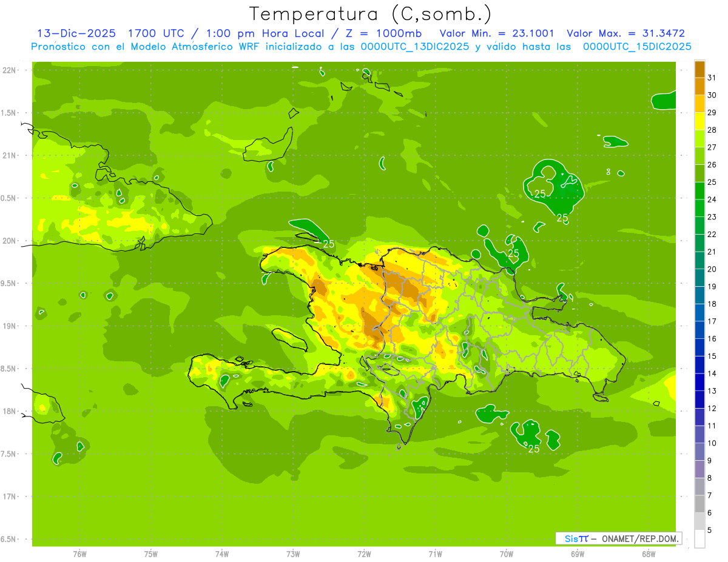This screenshot has height=562, width=728.
Task: Pick the dark blue legend swatch between 12 and 13
Action: tap(699, 400)
